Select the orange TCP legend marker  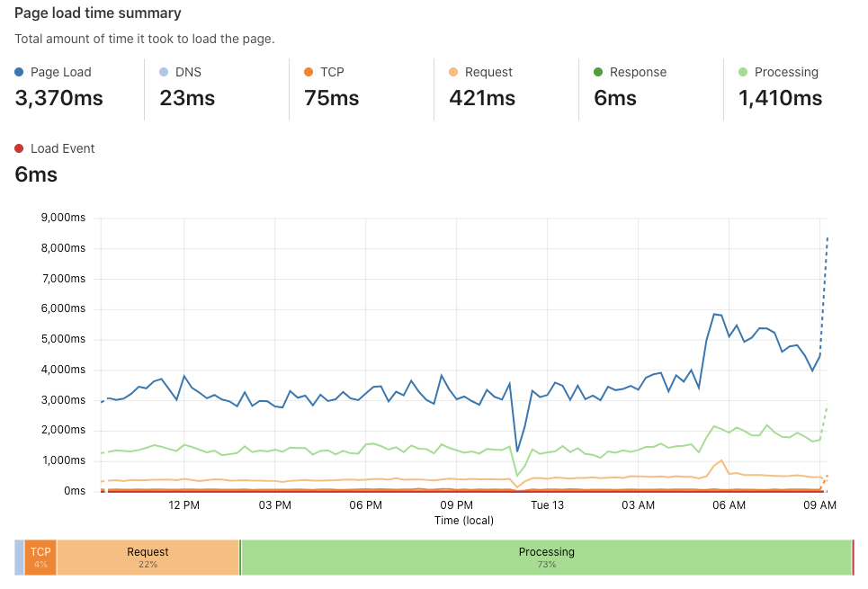(307, 72)
